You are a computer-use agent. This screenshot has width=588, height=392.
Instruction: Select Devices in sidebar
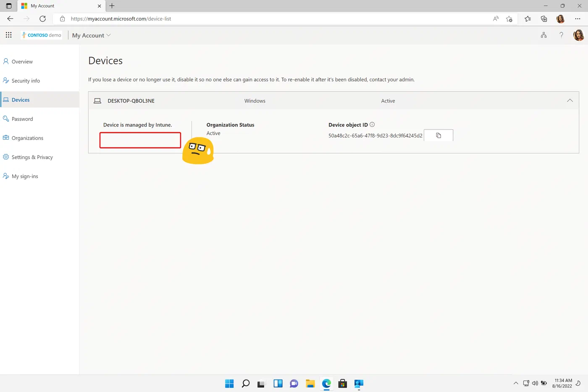coord(39,100)
